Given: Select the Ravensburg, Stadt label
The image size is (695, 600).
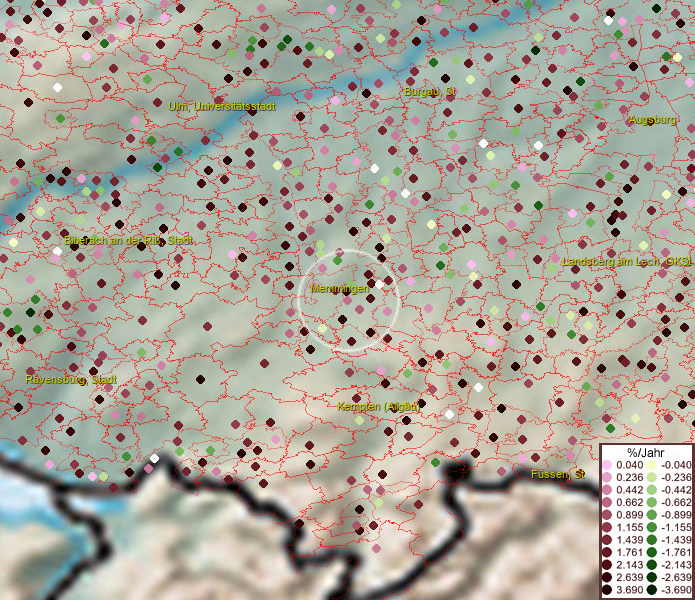Looking at the screenshot, I should pos(70,380).
